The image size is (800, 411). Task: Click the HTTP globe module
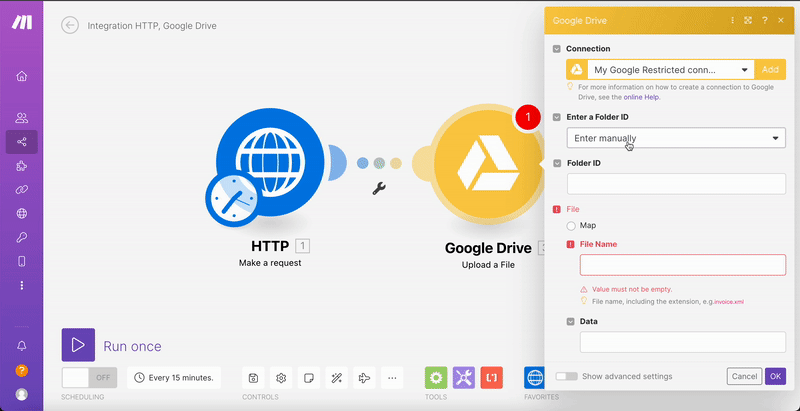point(270,162)
